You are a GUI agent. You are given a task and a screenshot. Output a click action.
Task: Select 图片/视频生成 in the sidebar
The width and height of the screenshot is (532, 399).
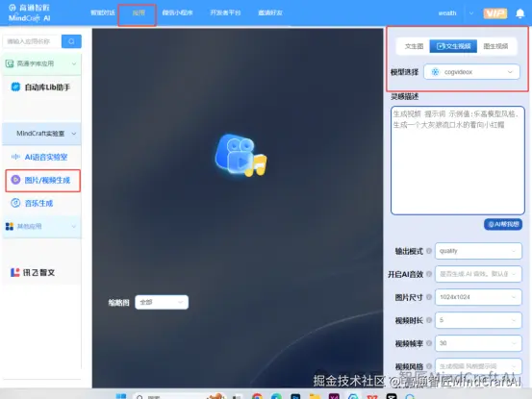click(42, 181)
